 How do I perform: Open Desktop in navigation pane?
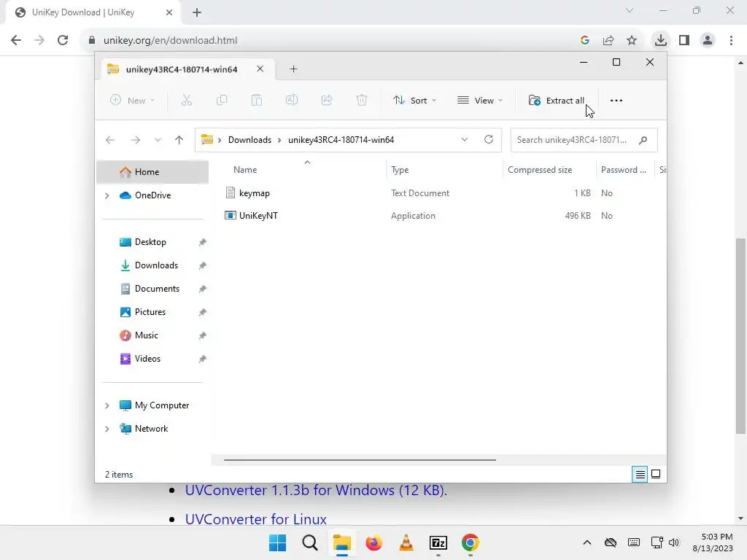tap(150, 242)
